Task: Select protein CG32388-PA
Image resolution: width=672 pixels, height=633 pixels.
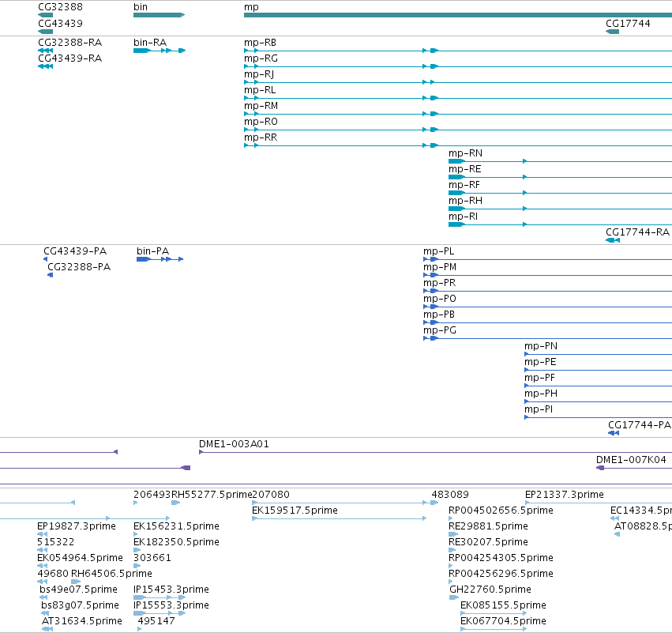Action: coord(79,267)
